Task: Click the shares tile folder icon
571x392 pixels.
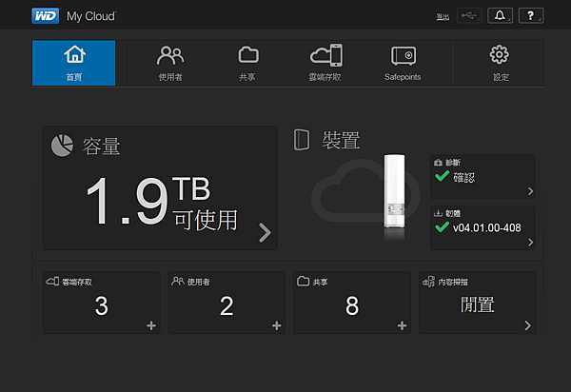Action: [x=303, y=281]
